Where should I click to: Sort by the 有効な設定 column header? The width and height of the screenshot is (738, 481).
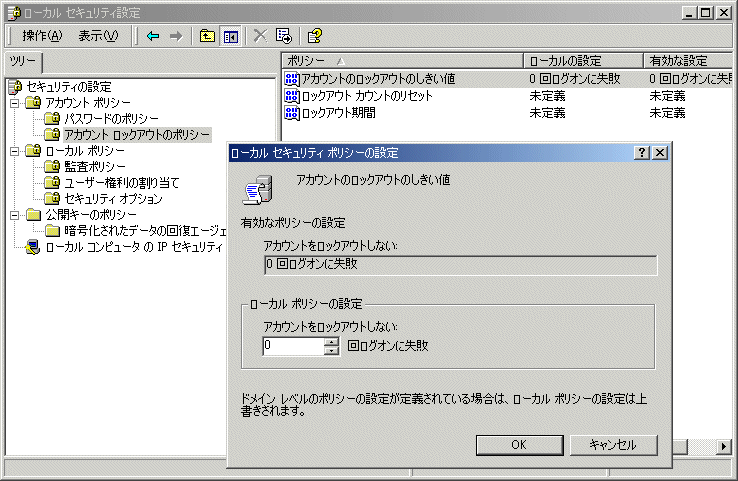[688, 61]
